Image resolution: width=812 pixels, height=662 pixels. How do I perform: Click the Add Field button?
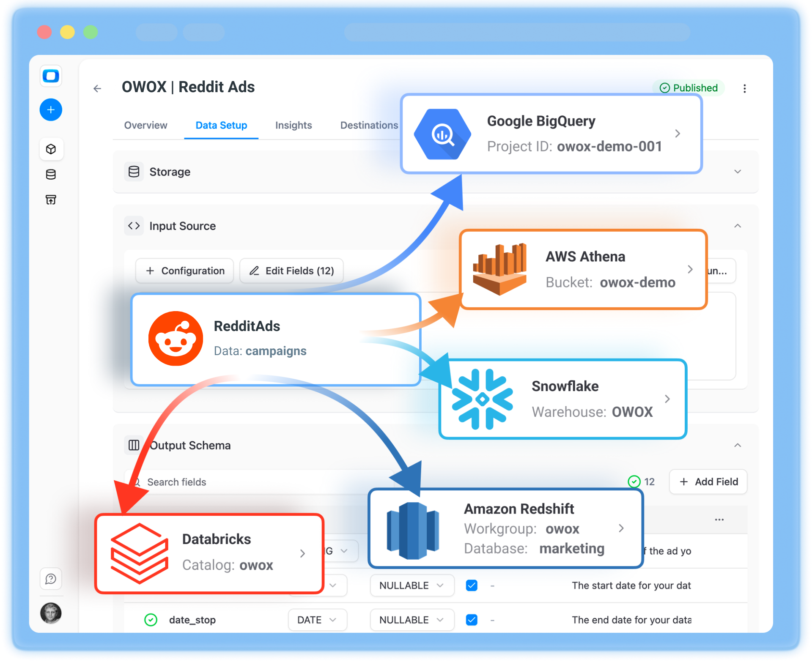pyautogui.click(x=708, y=481)
